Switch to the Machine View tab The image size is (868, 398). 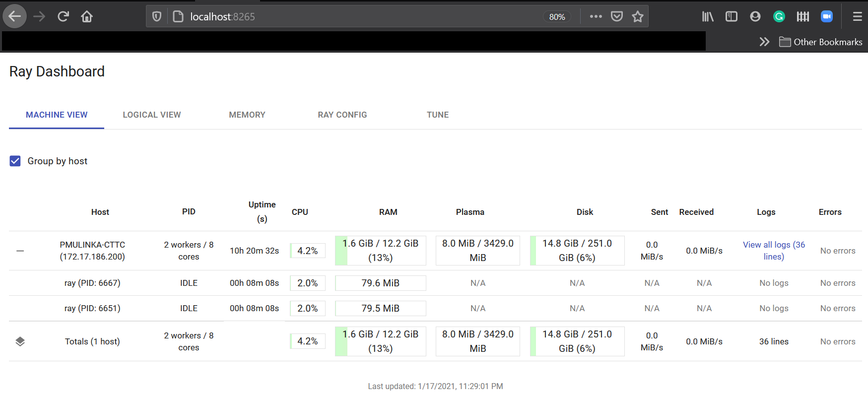(x=57, y=115)
